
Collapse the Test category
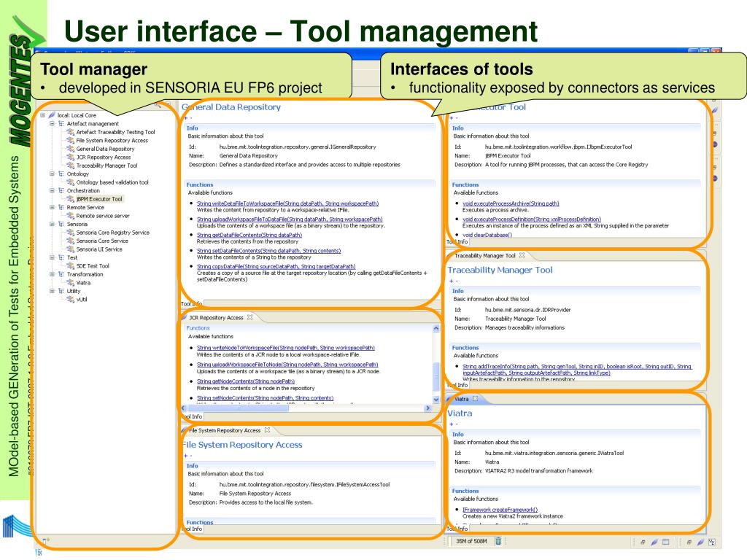click(52, 257)
